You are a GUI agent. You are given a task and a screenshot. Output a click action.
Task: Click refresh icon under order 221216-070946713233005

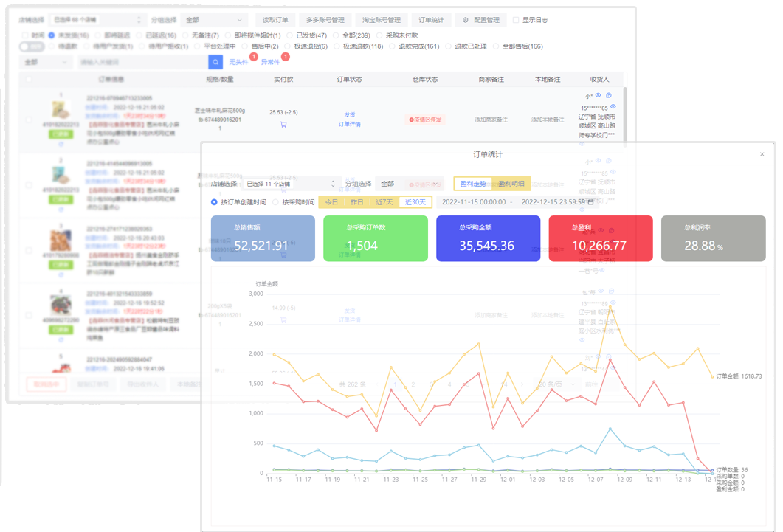pos(61,144)
